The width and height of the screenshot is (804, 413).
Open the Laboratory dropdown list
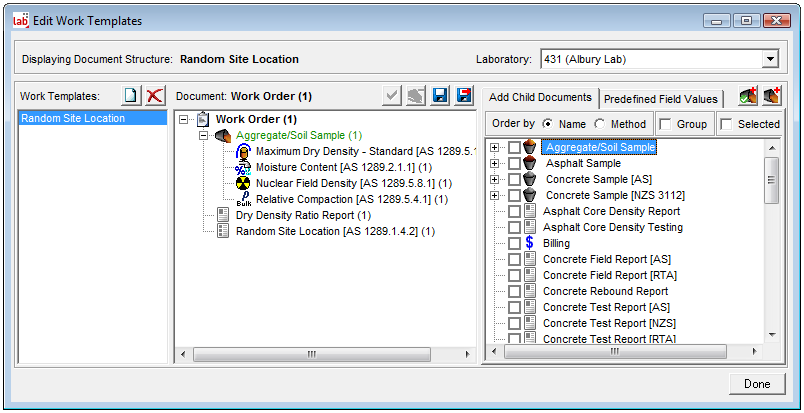click(769, 59)
